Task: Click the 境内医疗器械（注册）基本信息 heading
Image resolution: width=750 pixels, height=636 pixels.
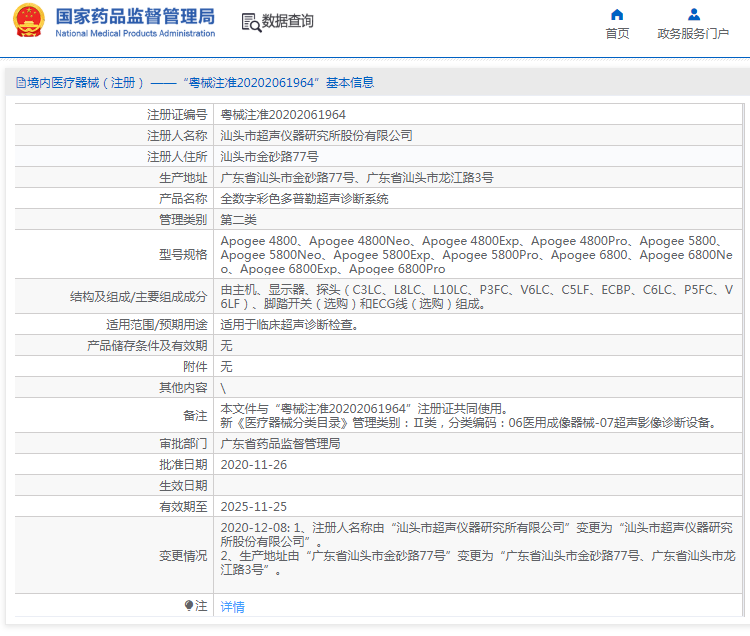Action: pos(195,83)
